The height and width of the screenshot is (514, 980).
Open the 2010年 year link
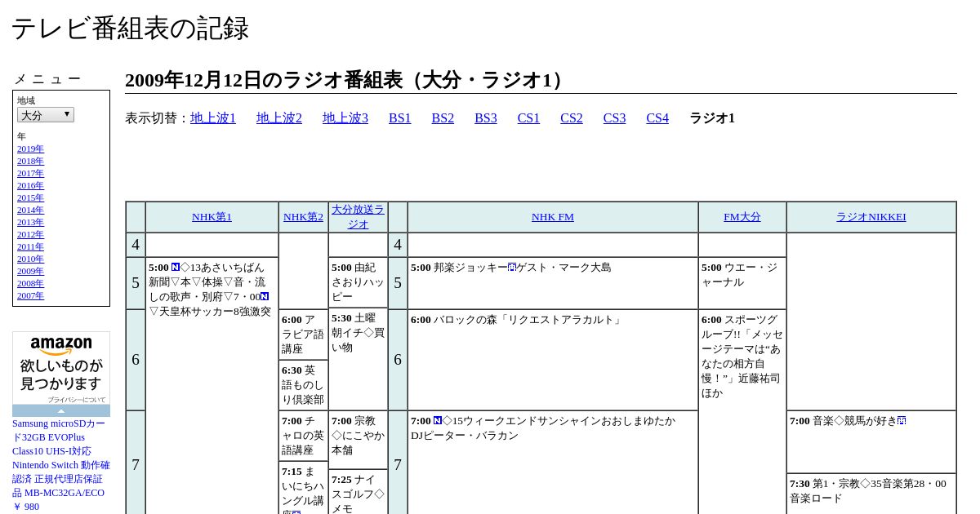click(x=30, y=259)
